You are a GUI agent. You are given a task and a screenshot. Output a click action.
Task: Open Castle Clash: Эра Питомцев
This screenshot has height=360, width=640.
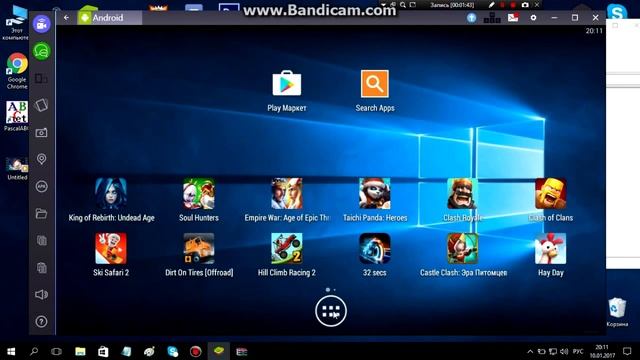(462, 249)
